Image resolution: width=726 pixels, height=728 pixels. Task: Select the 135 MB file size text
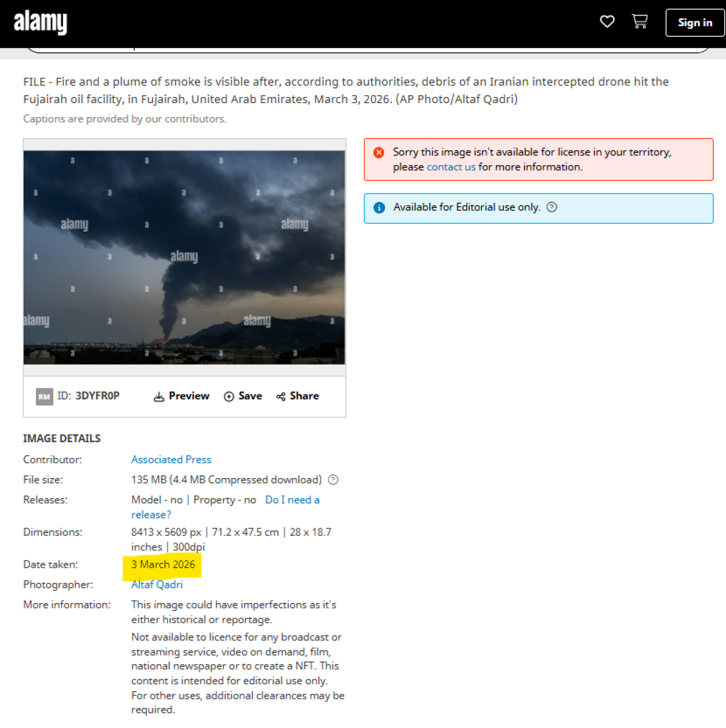226,479
